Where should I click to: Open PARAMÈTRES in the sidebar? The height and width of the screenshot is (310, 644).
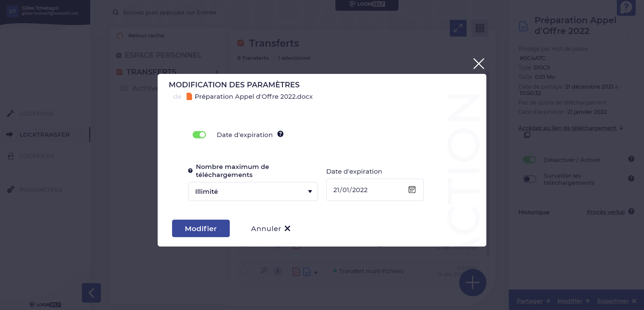41,190
